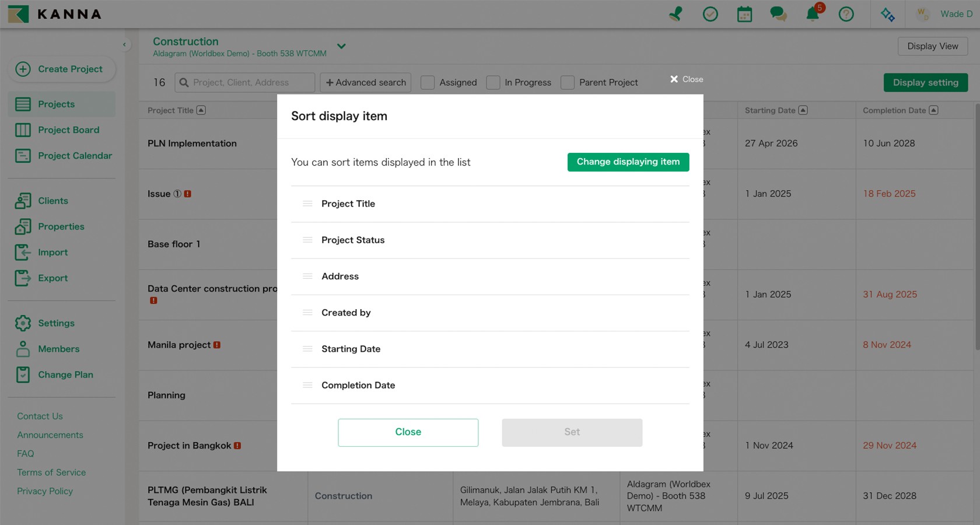This screenshot has width=980, height=525.
Task: Click the dialog Close button
Action: tap(408, 432)
